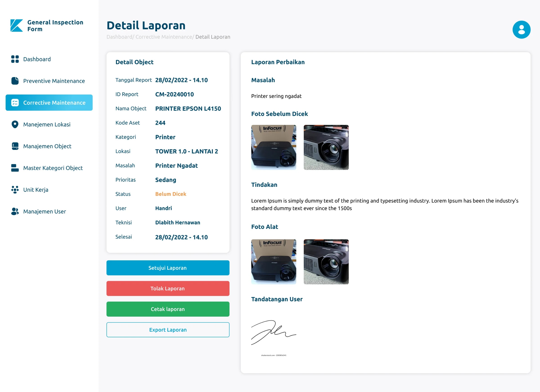Click the Teknisi name Dlabith Hernawan
Image resolution: width=540 pixels, height=392 pixels.
(178, 222)
